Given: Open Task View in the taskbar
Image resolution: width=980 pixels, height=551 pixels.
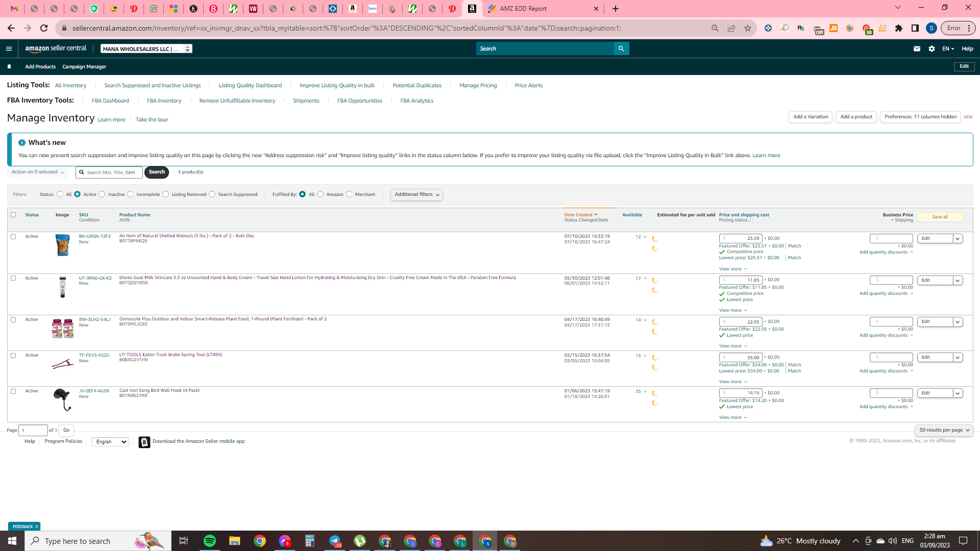Looking at the screenshot, I should click(184, 541).
